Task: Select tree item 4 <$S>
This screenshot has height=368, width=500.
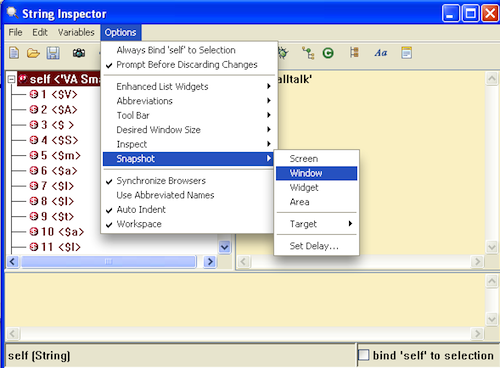Action: [60, 140]
